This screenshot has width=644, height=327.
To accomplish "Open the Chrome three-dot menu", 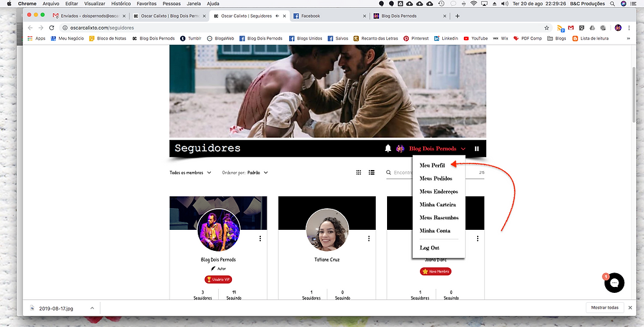I will [x=629, y=28].
